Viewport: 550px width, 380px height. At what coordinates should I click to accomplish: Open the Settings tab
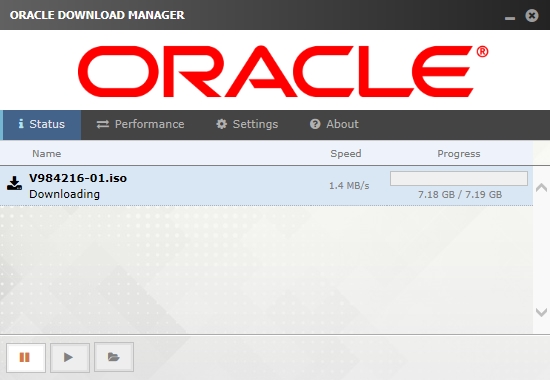247,124
